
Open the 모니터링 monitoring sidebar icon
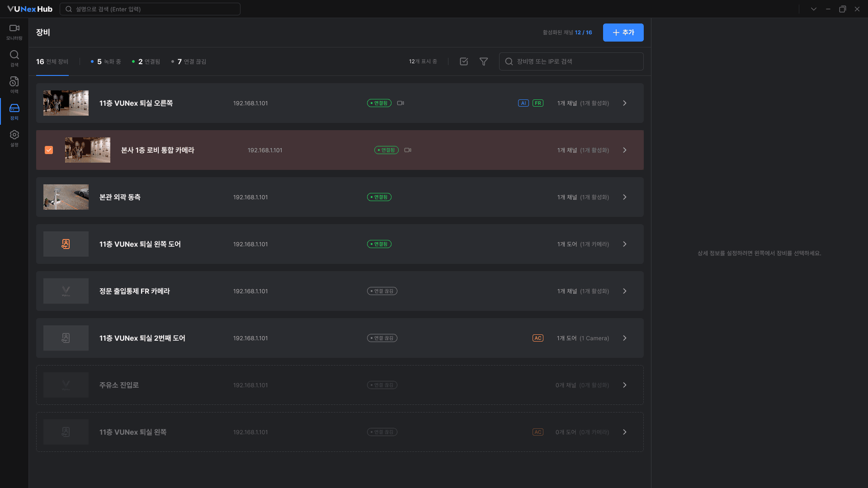pos(14,32)
